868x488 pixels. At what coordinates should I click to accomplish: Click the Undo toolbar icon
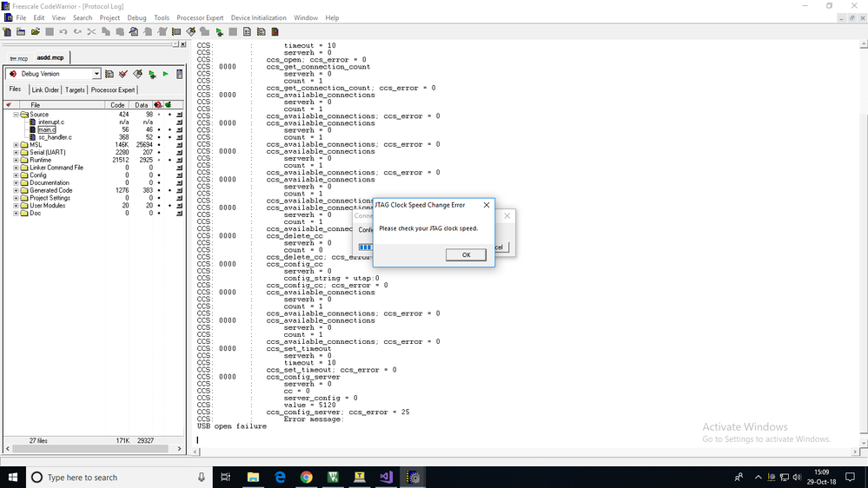(x=63, y=32)
